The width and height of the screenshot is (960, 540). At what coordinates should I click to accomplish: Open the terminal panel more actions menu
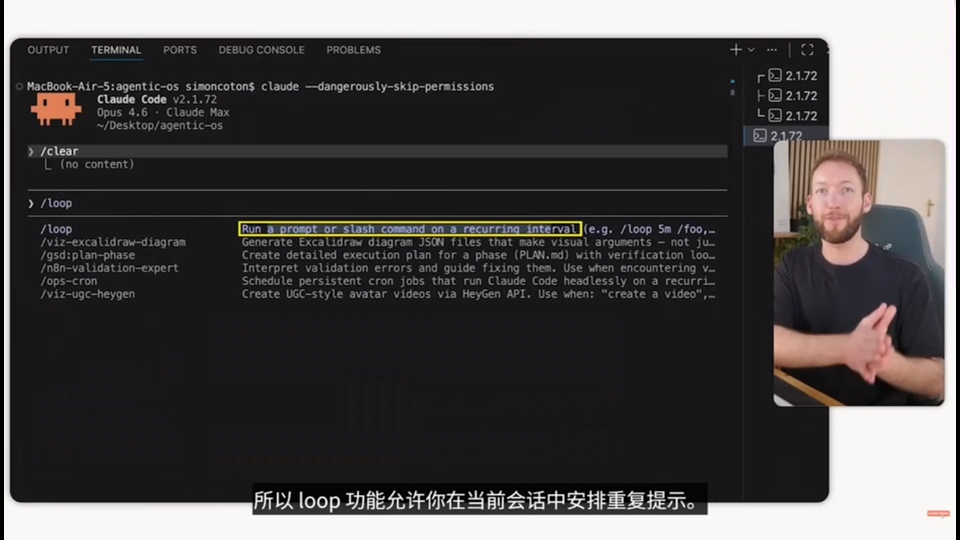(772, 50)
